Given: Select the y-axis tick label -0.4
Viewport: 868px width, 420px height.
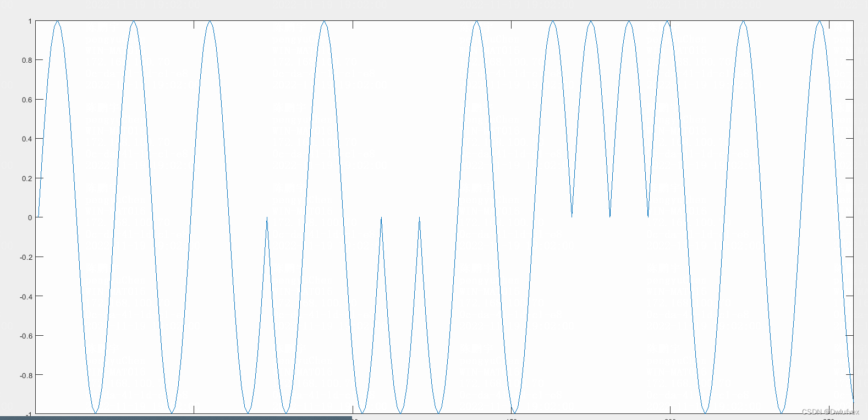Looking at the screenshot, I should [26, 297].
